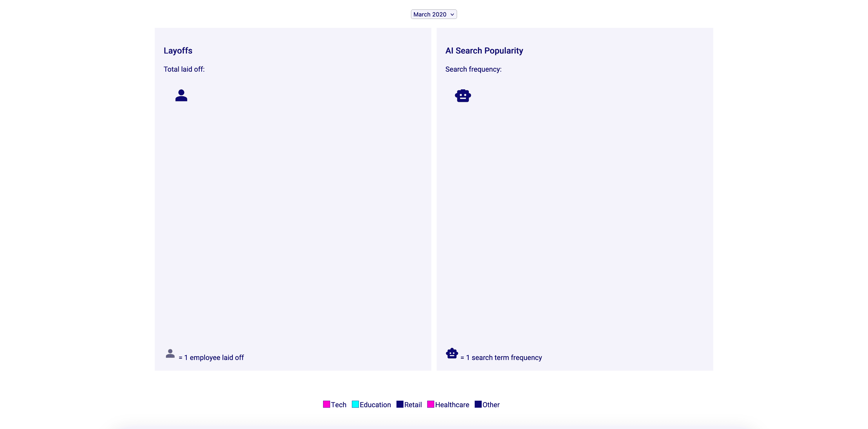Click the large robot icon under Search frequency

click(x=463, y=96)
